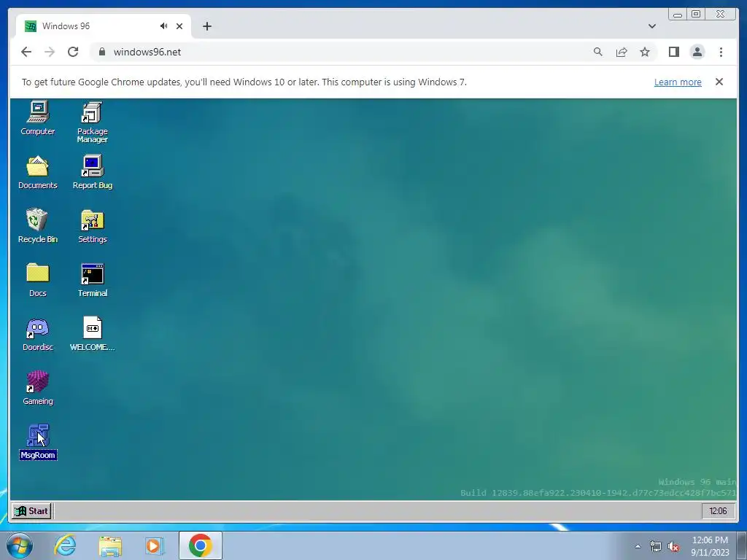
Task: Go back using Chrome's back arrow
Action: tap(26, 52)
